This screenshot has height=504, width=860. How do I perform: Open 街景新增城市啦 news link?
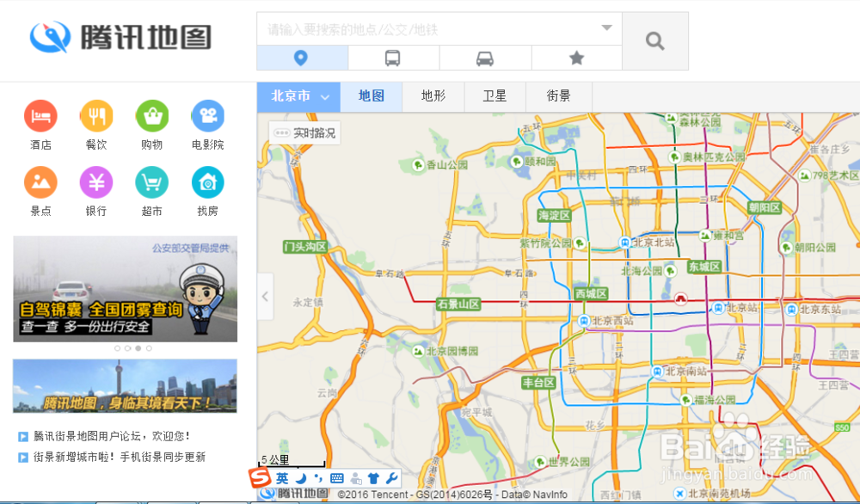(119, 457)
